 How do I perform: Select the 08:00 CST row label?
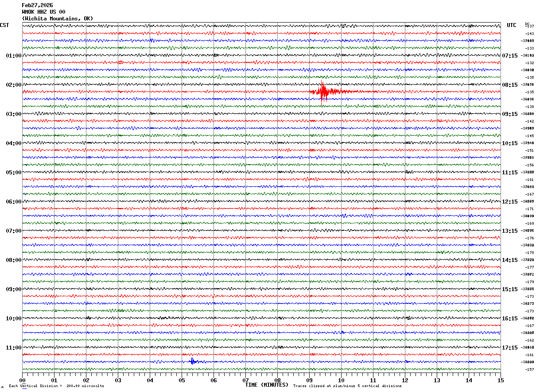[14, 260]
